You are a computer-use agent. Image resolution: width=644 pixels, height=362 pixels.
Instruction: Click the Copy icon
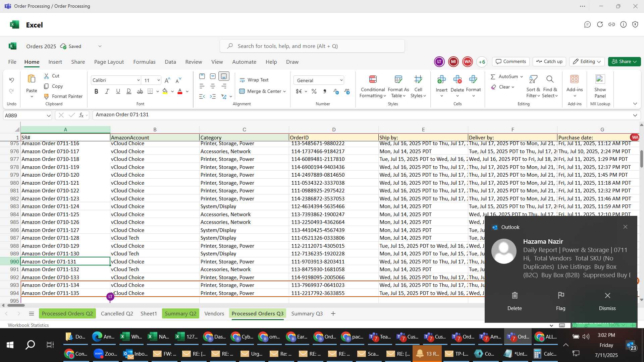pos(47,86)
